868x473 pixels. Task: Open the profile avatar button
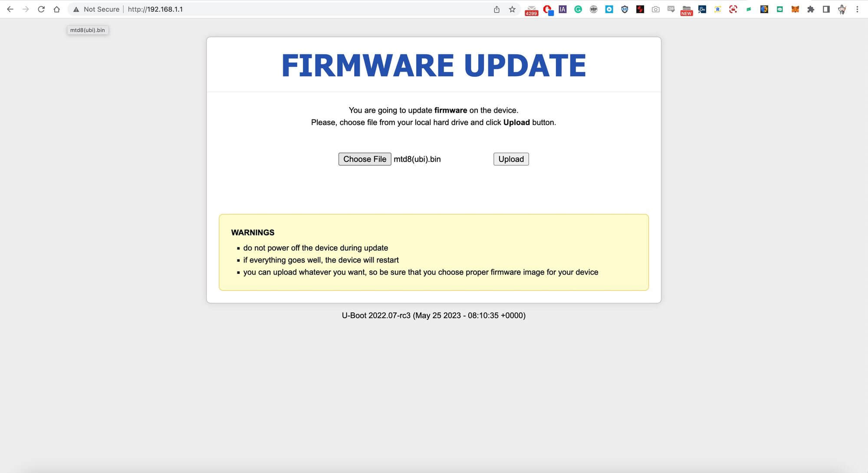click(842, 9)
